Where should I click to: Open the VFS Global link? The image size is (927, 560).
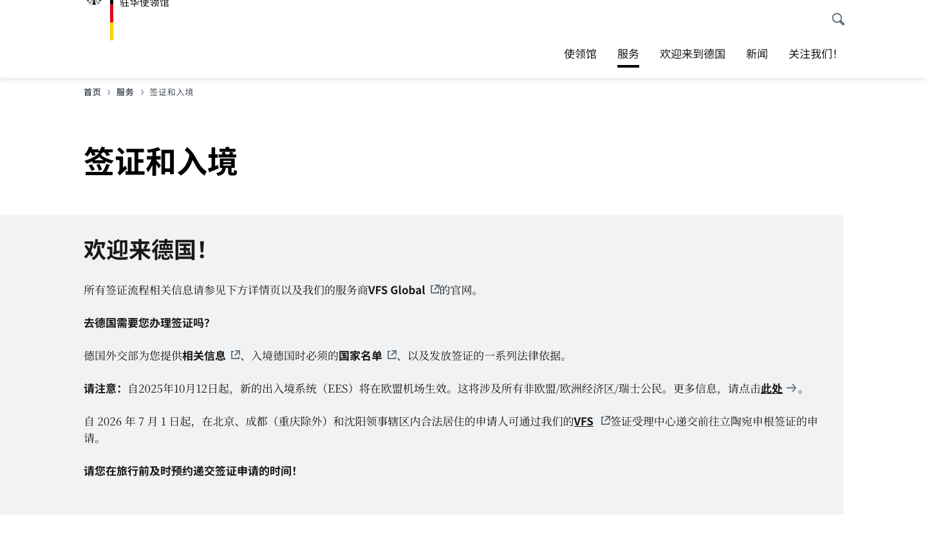(397, 290)
